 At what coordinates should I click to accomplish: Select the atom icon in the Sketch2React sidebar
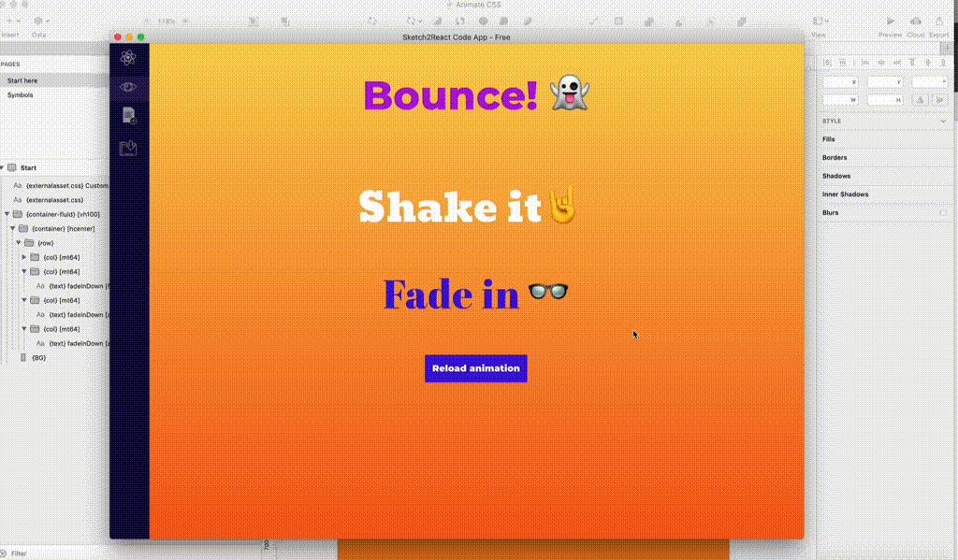click(x=128, y=58)
